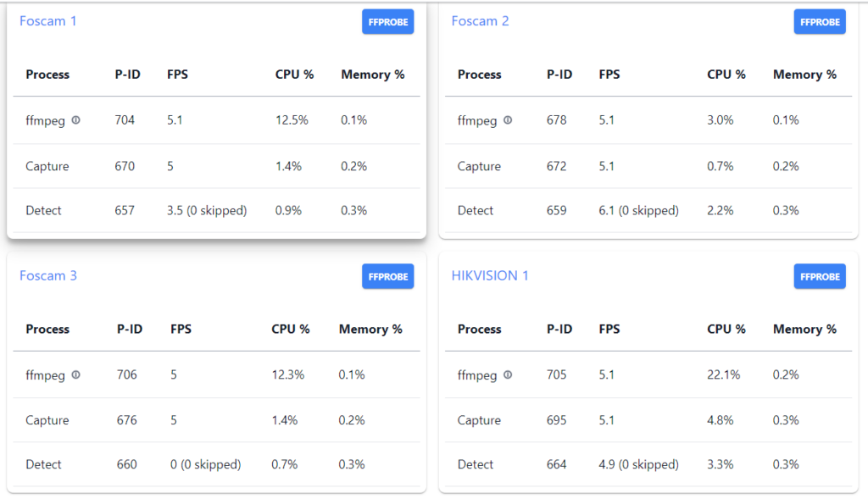Click info icon beside Foscam 3 ffmpeg
The height and width of the screenshot is (499, 868).
pos(76,374)
